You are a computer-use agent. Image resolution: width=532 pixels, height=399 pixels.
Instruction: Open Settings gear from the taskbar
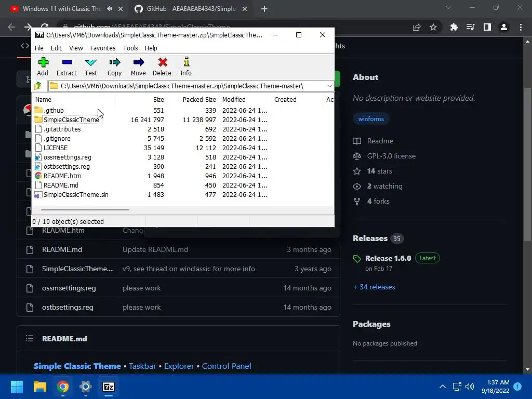[86, 387]
